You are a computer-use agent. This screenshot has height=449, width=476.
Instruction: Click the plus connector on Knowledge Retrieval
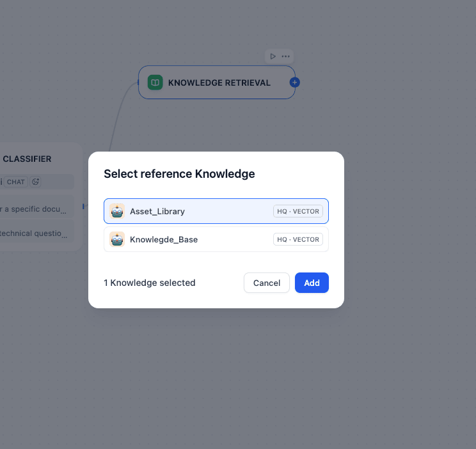[x=294, y=83]
